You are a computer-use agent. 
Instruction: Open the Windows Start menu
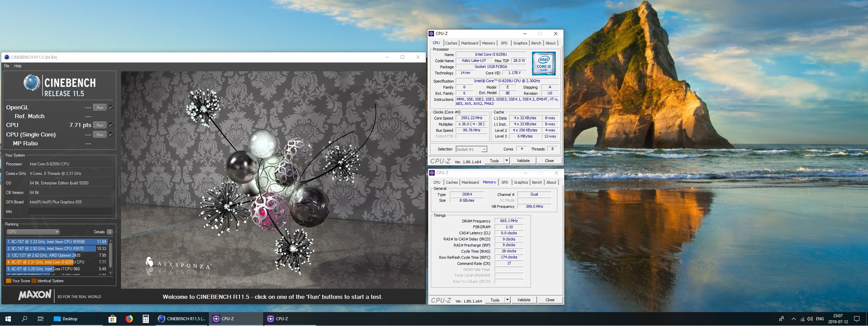(x=8, y=319)
